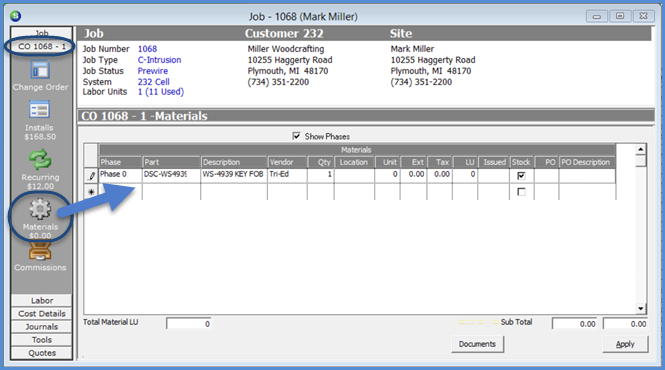Expand the Labor section in sidebar

pos(42,300)
